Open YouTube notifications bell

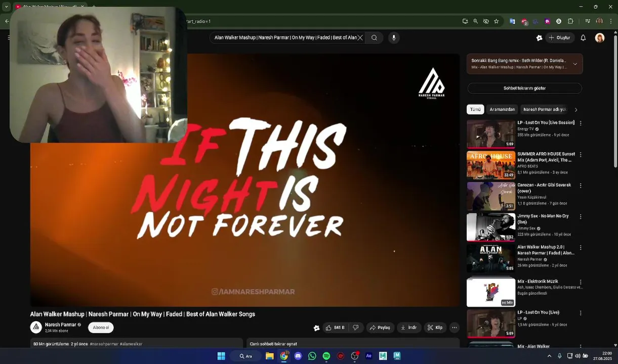tap(583, 38)
